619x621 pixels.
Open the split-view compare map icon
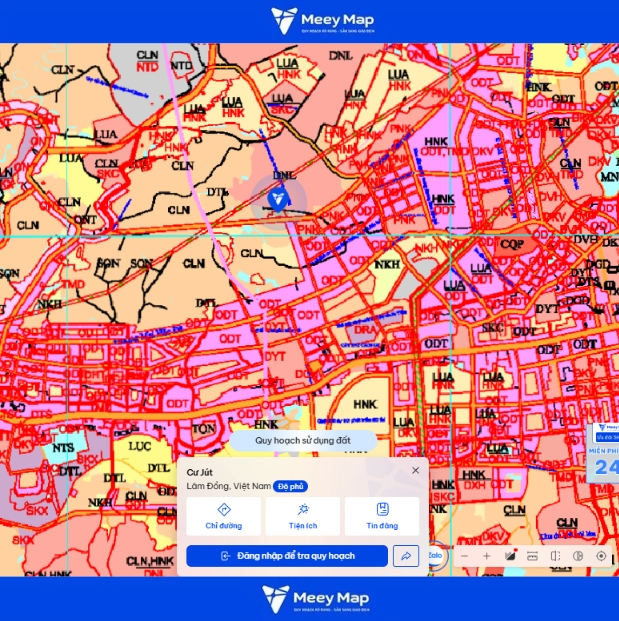[555, 556]
